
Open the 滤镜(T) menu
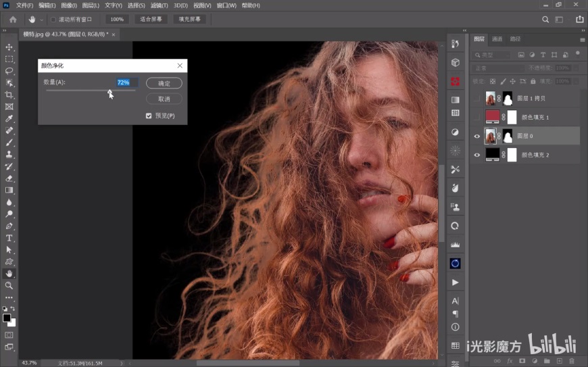coord(160,5)
